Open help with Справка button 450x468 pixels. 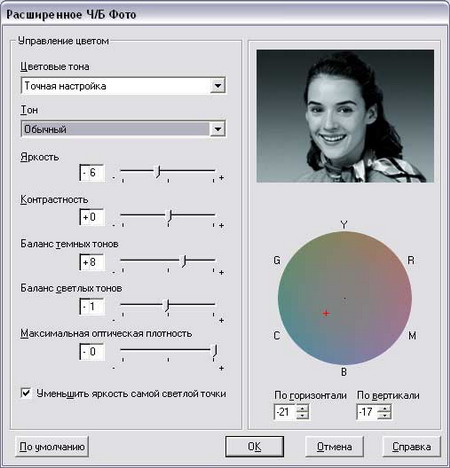point(411,447)
